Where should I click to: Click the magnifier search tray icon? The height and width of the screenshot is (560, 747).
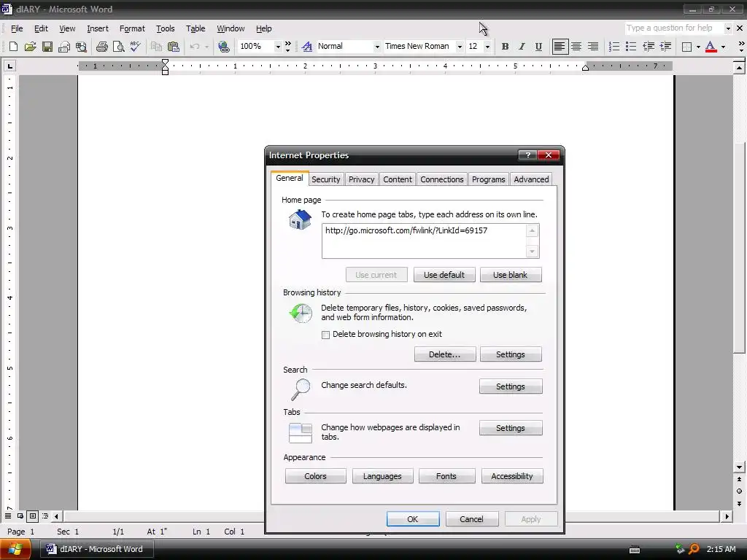click(694, 549)
